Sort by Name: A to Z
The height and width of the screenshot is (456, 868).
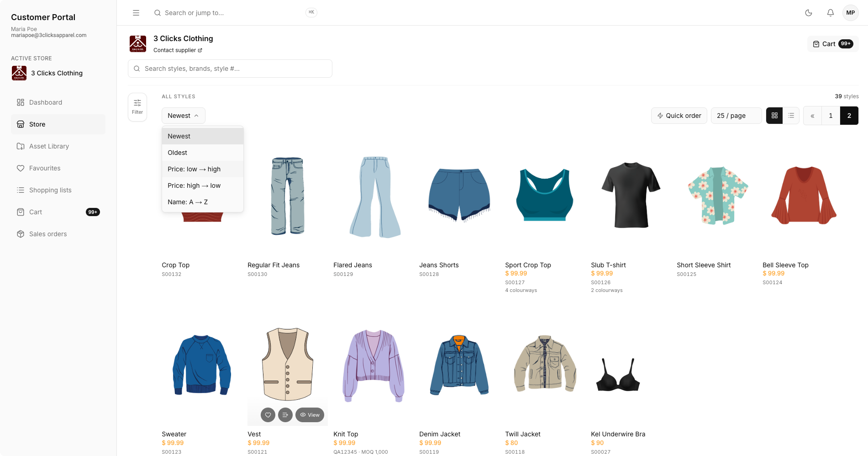203,202
